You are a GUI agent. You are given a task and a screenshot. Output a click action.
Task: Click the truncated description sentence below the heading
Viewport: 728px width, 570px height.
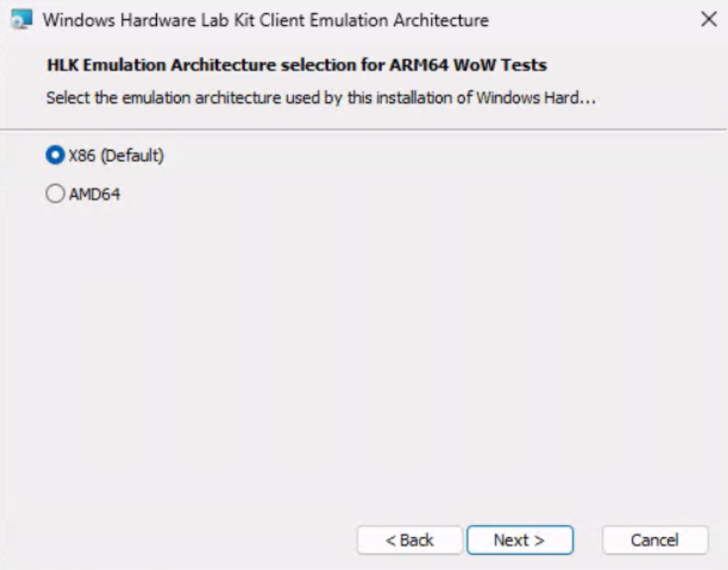(x=321, y=98)
